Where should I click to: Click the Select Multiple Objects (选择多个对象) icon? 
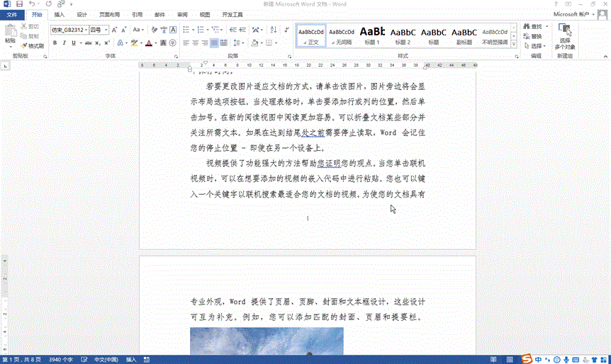pyautogui.click(x=565, y=35)
